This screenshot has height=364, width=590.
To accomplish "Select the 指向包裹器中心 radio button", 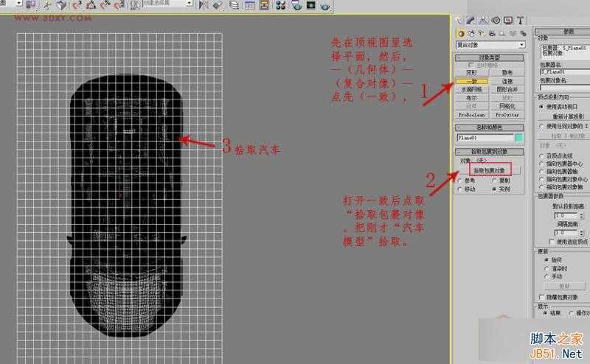I will [x=542, y=164].
